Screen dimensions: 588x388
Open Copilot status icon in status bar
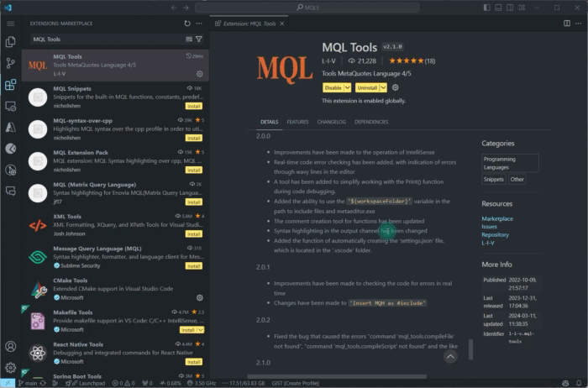click(x=565, y=383)
